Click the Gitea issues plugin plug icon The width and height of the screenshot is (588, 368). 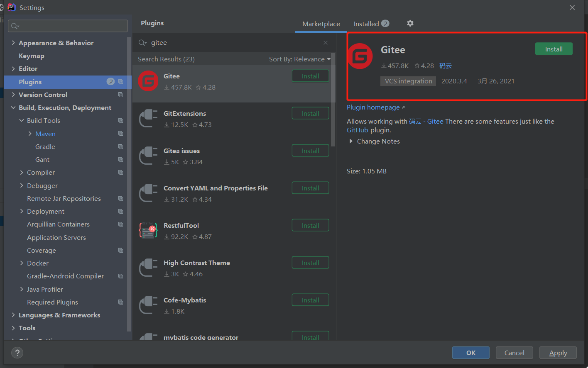coord(148,156)
